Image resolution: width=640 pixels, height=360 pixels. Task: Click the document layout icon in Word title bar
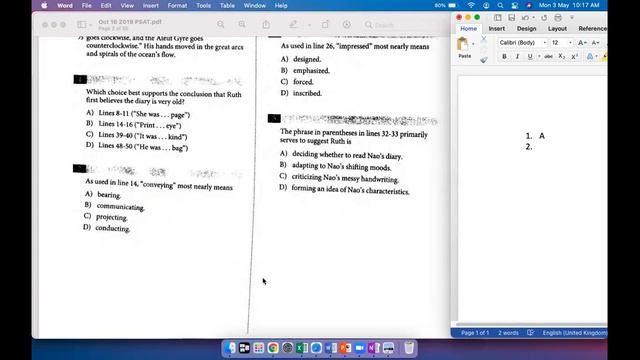point(498,18)
